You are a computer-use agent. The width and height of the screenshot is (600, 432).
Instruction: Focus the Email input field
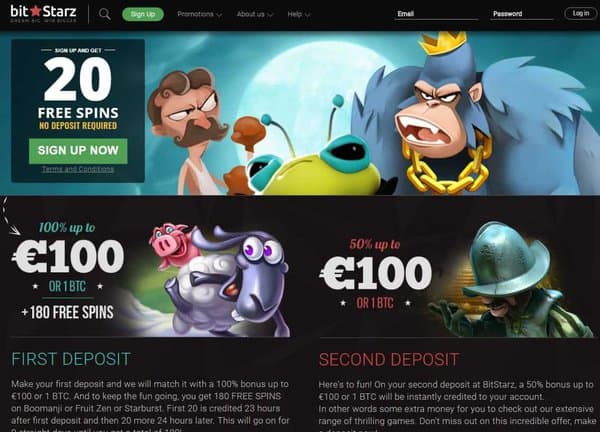[436, 14]
